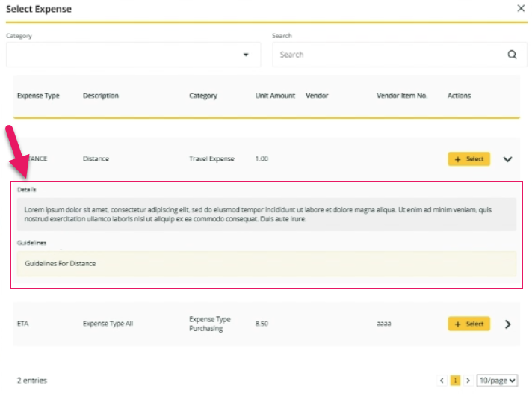Collapse the Distance row details
The image size is (532, 394).
[x=507, y=159]
